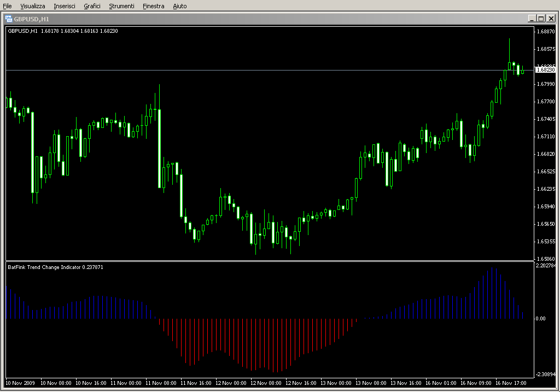Open the Aiuto menu
The height and width of the screenshot is (392, 560).
click(179, 6)
